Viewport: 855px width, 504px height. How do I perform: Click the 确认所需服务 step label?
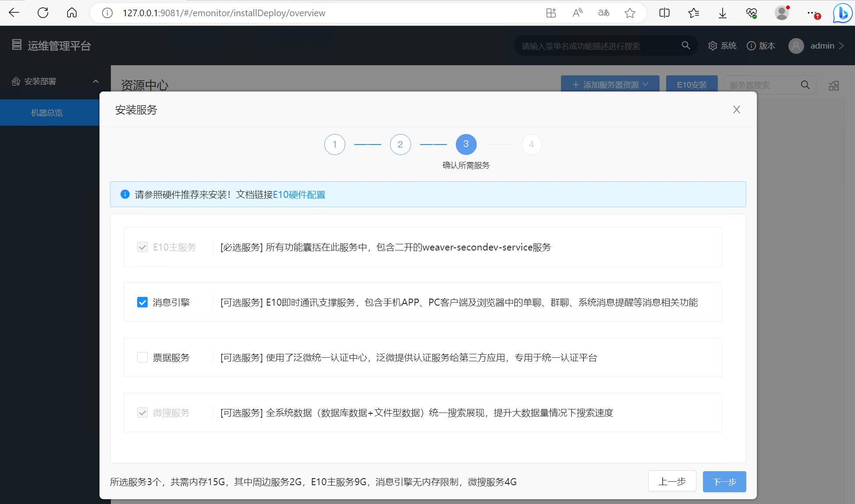tap(466, 165)
